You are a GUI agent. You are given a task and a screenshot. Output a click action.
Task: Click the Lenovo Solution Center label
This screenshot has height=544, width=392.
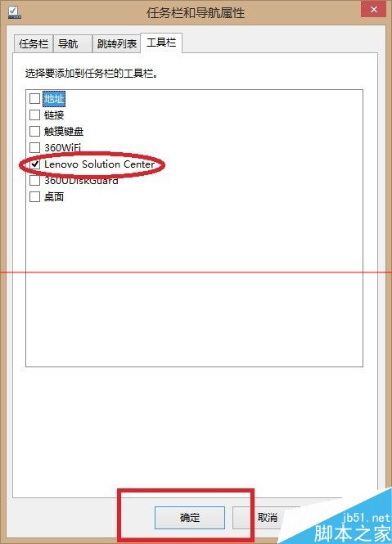click(x=99, y=164)
